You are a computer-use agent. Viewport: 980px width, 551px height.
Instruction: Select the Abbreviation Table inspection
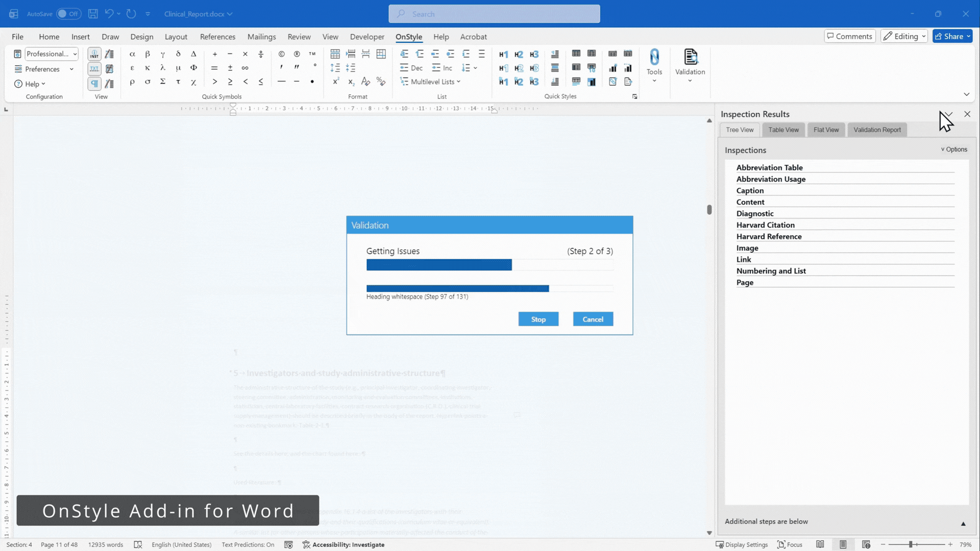pos(845,167)
